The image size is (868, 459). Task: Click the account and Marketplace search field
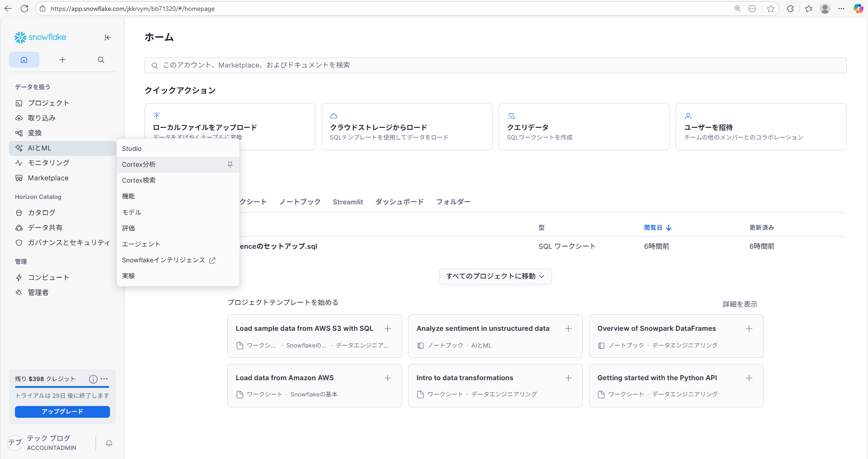(495, 65)
